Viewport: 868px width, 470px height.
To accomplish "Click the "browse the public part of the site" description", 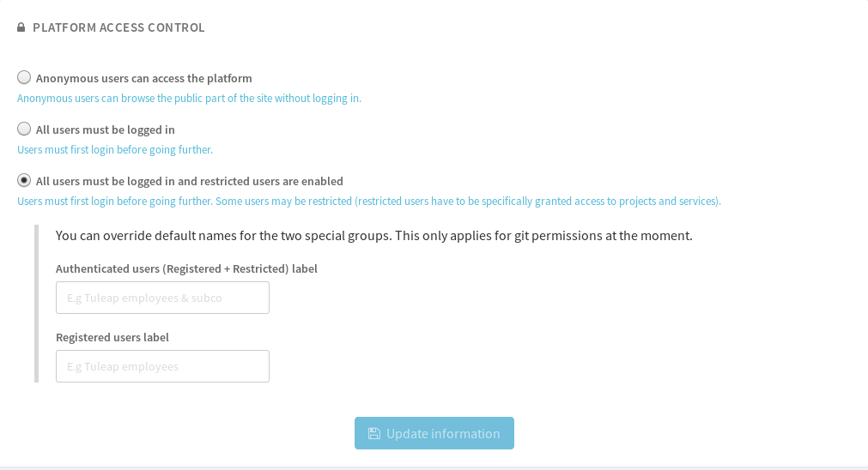I will point(189,99).
